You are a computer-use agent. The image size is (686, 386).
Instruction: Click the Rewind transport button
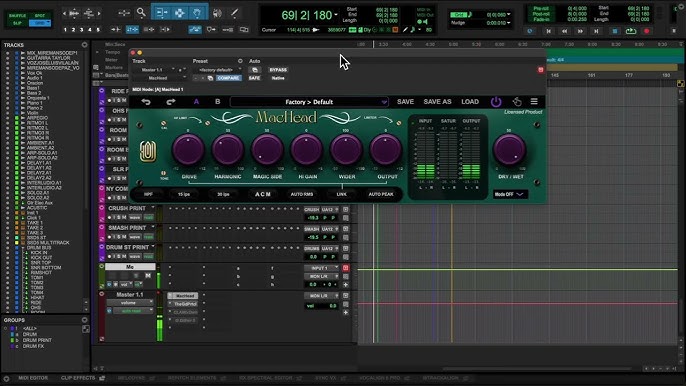coord(564,31)
